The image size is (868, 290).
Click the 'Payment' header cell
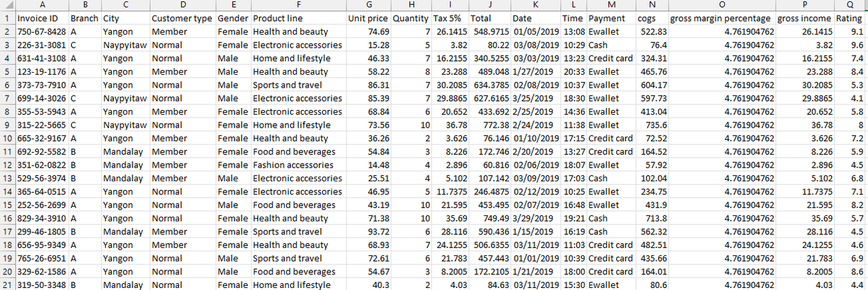click(611, 18)
